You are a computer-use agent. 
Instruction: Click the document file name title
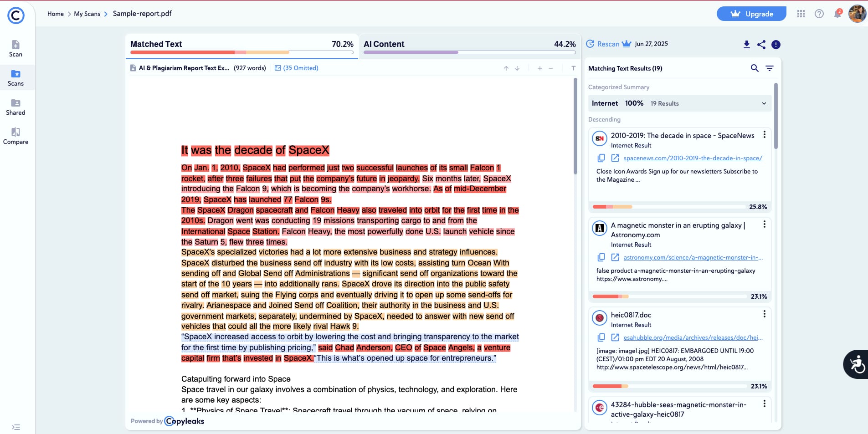pyautogui.click(x=184, y=68)
